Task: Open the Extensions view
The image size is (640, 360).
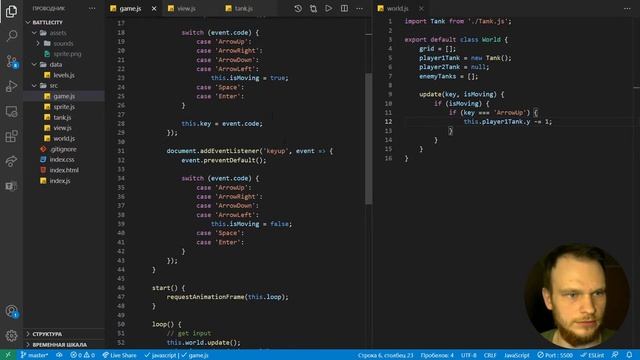Action: [x=11, y=136]
